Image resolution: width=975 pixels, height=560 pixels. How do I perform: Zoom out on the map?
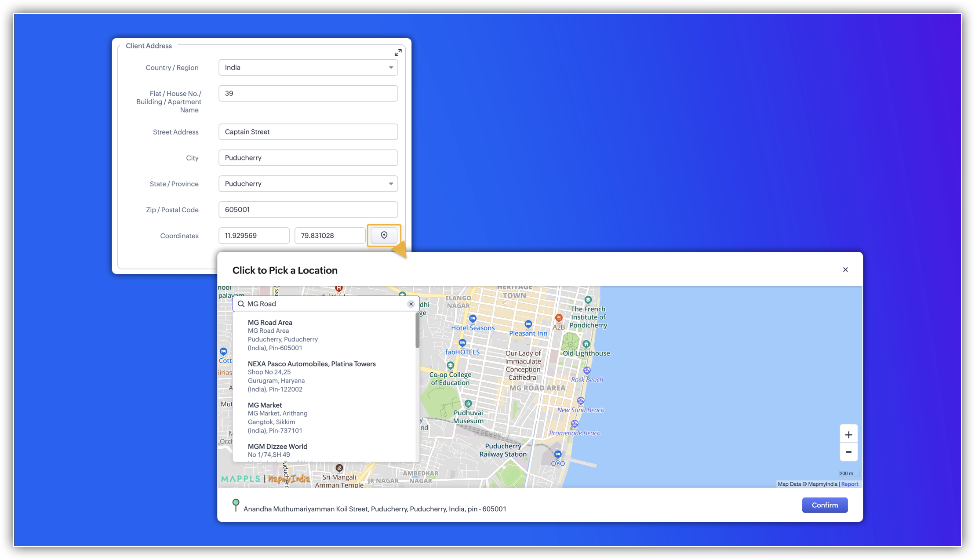[x=848, y=452]
